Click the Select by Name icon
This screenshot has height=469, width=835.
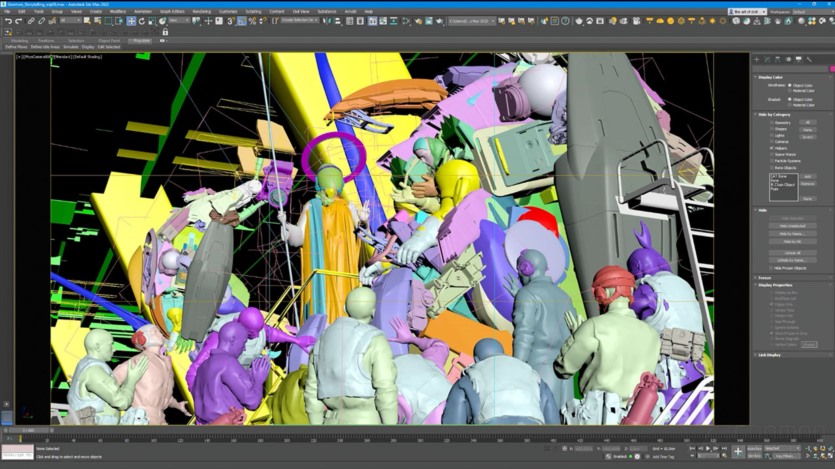coord(98,21)
